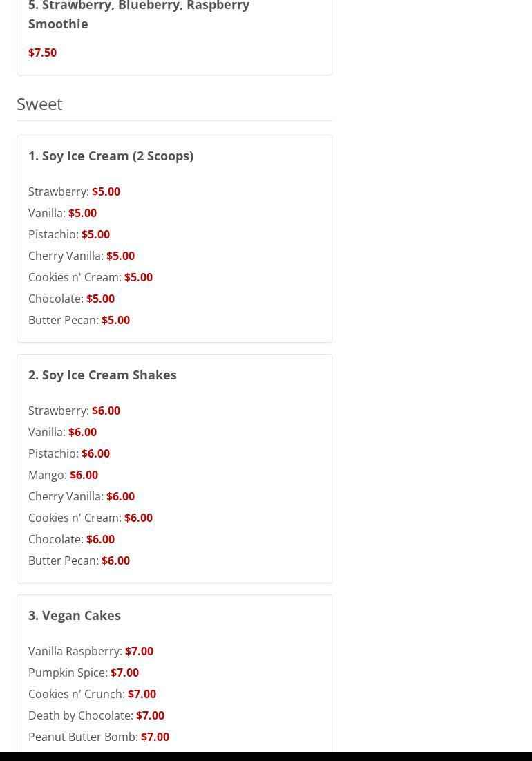Open the Soy Ice Cream Shakes item

pos(102,375)
